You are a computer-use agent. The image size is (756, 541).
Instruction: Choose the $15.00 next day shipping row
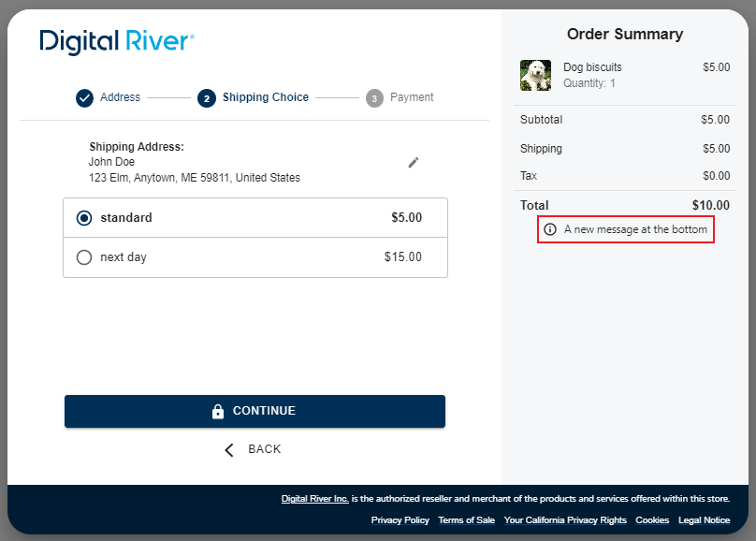coord(254,257)
